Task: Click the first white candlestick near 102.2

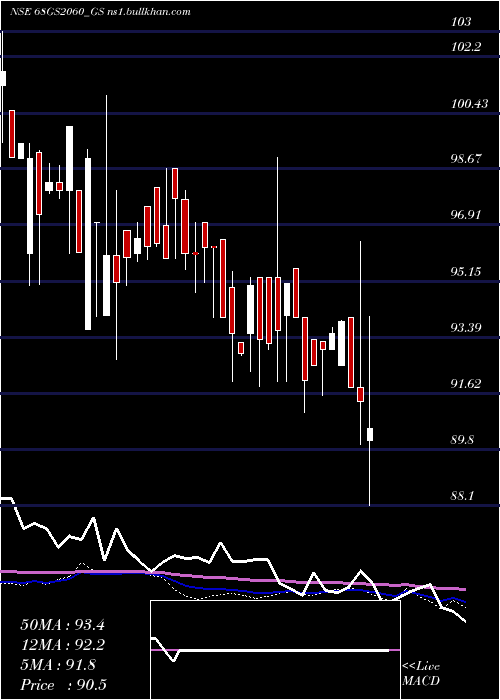Action: tap(3, 78)
